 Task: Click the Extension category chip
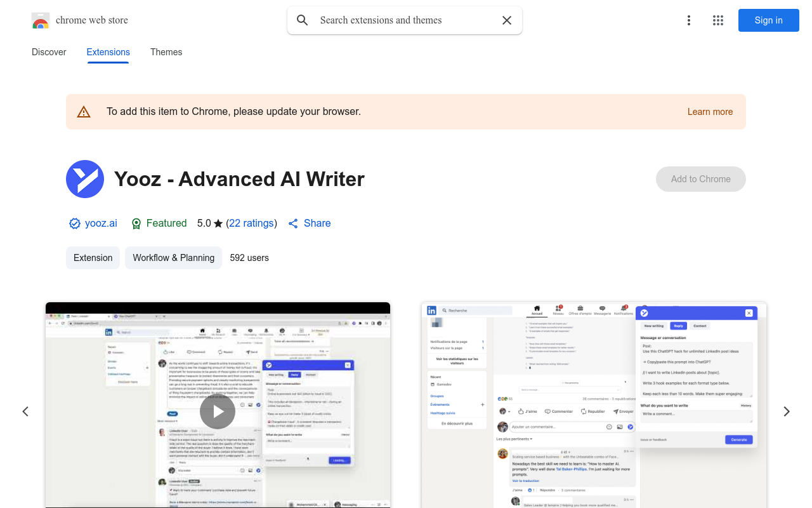pyautogui.click(x=93, y=258)
